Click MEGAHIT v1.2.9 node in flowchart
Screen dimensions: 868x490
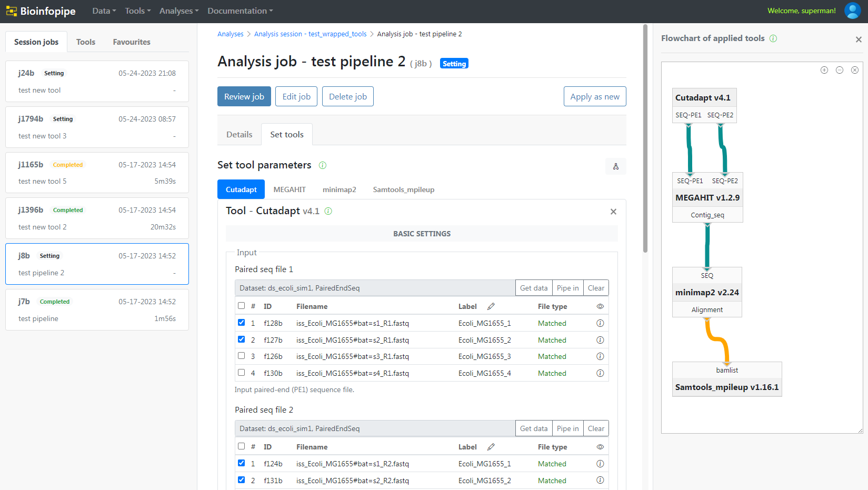[707, 198]
